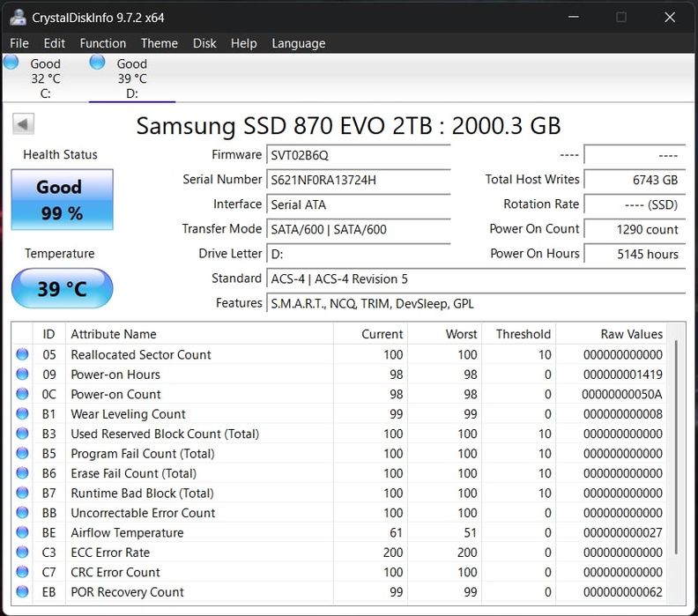Click the D: drive blue status orb
Viewport: 698px width, 616px height.
[98, 63]
